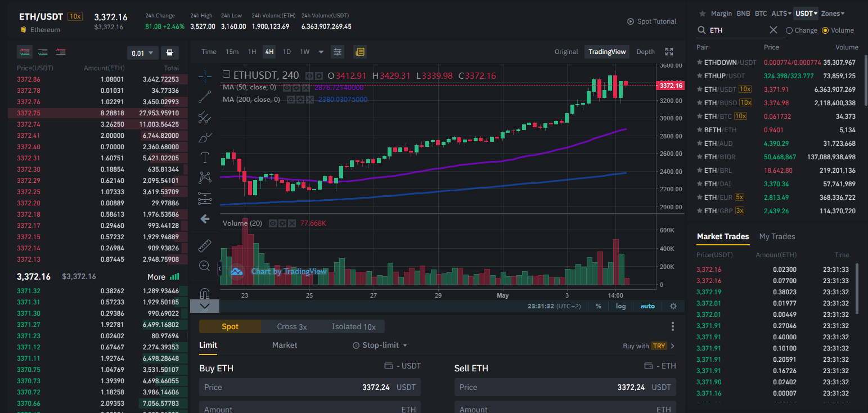Click the Buy ETH price input field
The image size is (868, 413).
pos(310,387)
